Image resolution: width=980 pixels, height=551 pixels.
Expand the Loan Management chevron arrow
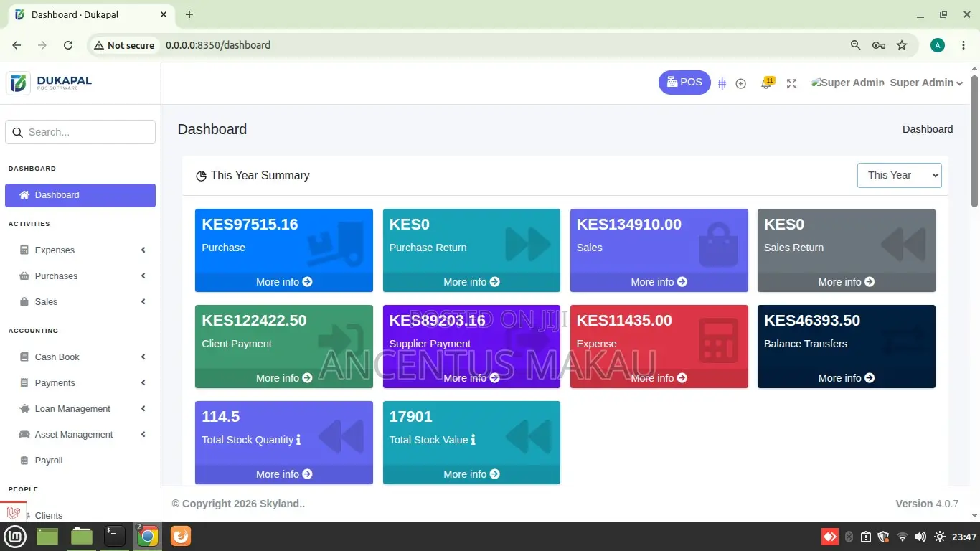coord(143,409)
